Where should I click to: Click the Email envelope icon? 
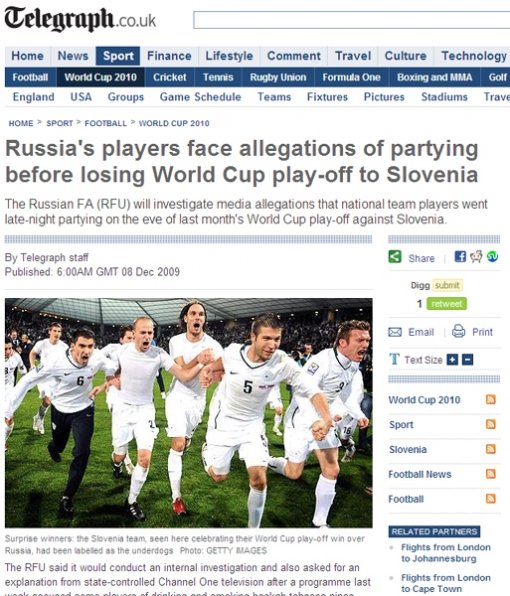pyautogui.click(x=395, y=332)
